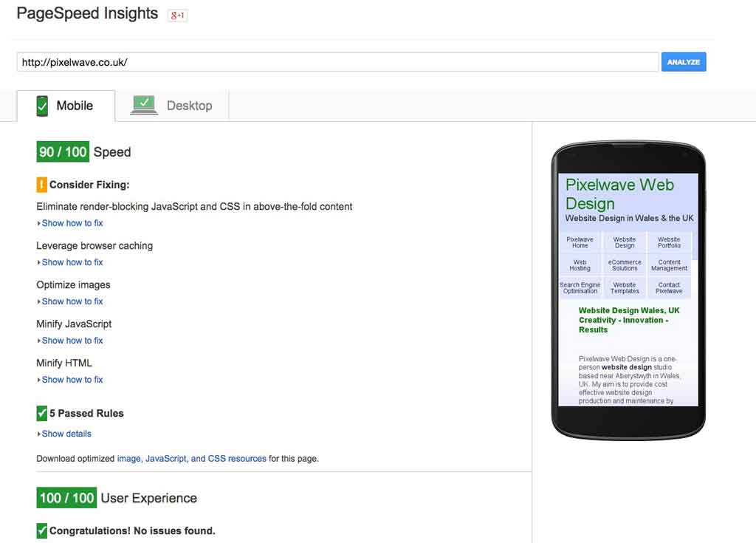756x543 pixels.
Task: Click Web Hosting in the phone preview
Action: pyautogui.click(x=580, y=265)
